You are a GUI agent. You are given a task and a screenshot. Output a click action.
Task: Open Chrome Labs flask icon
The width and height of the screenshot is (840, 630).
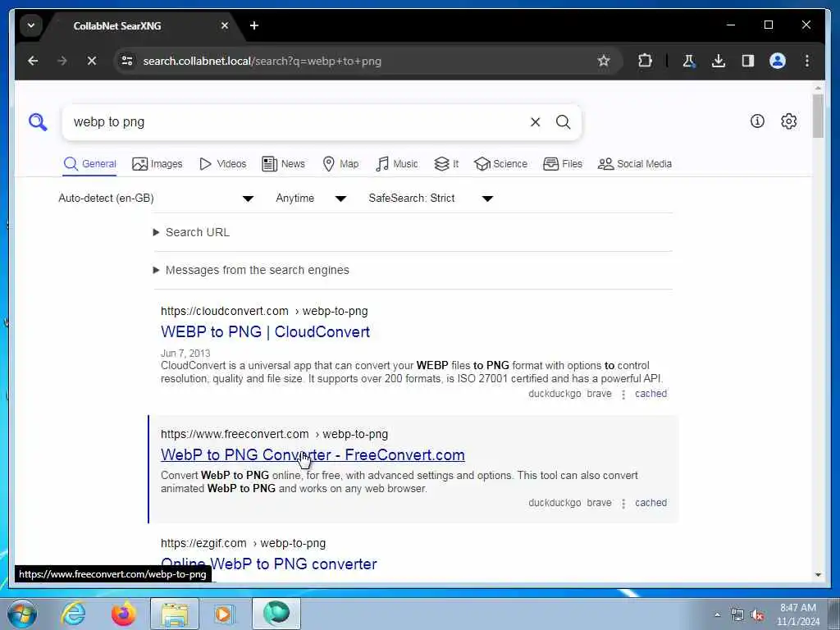[x=689, y=61]
